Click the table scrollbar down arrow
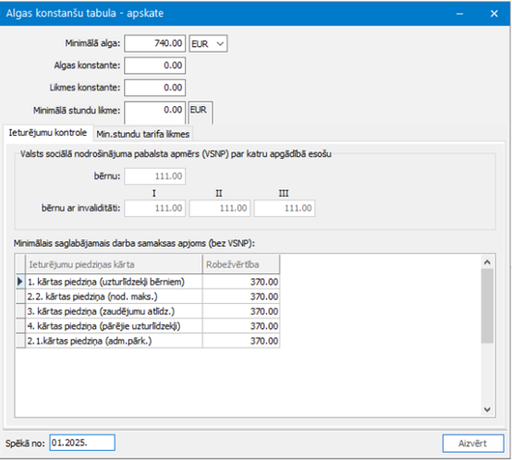 coord(487,409)
